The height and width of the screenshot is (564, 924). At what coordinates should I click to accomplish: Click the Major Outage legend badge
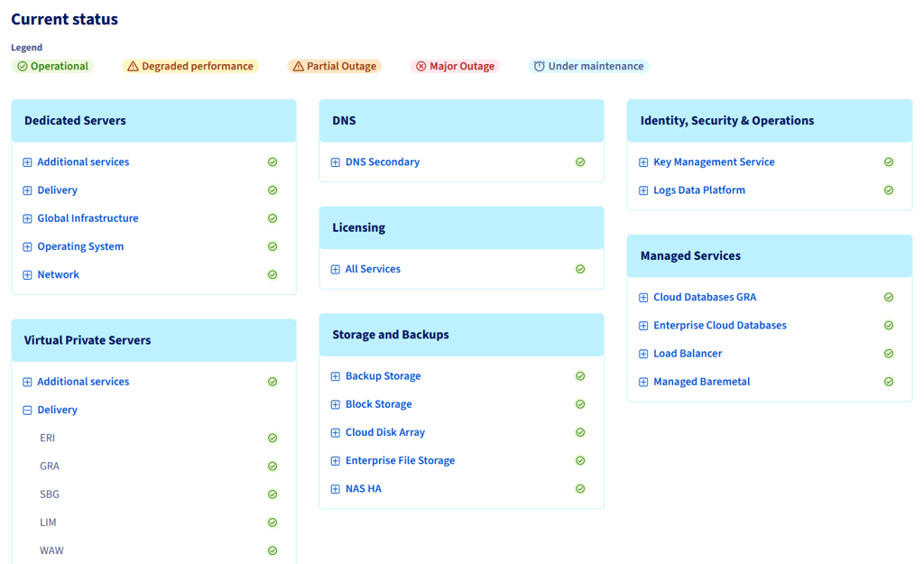point(455,66)
